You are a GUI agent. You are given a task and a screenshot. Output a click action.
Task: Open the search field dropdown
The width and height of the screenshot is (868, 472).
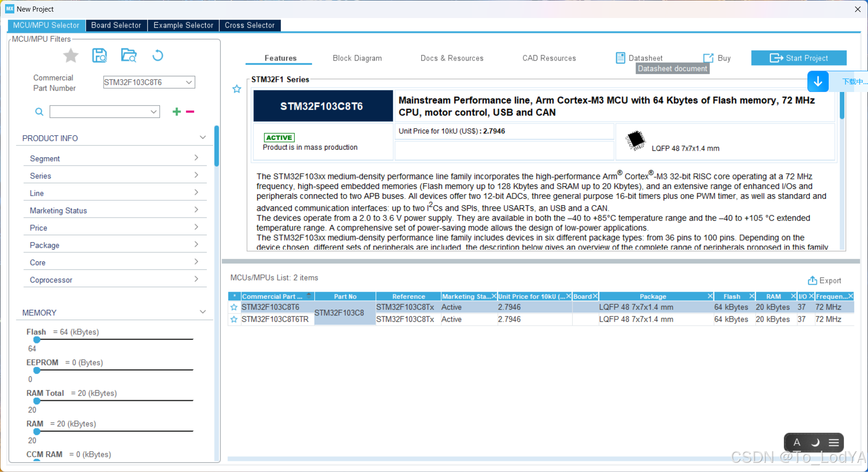(154, 112)
